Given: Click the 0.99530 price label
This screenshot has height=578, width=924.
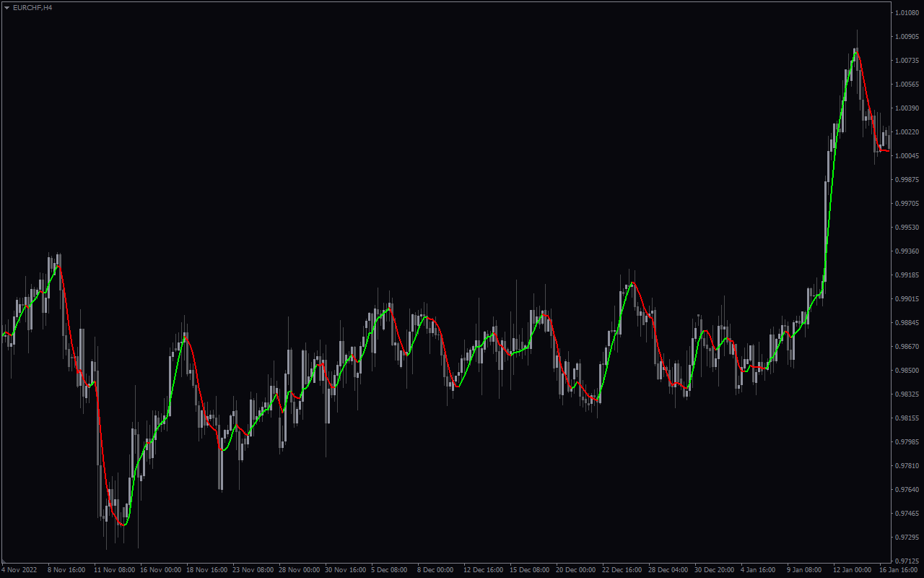Looking at the screenshot, I should point(907,227).
